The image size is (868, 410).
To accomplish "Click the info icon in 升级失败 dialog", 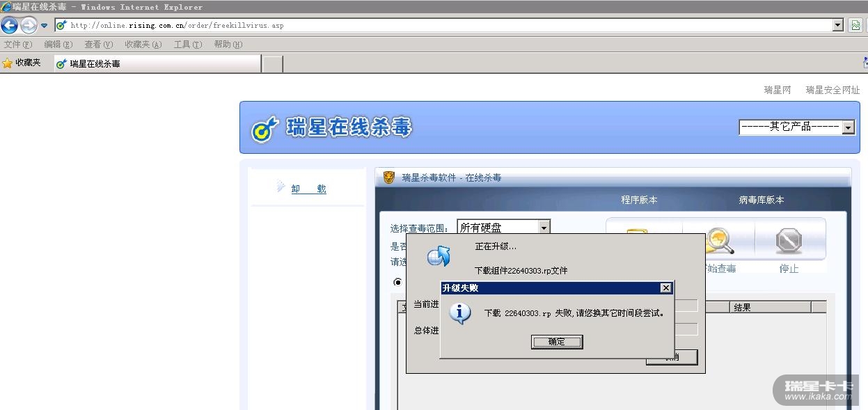I will pyautogui.click(x=459, y=314).
